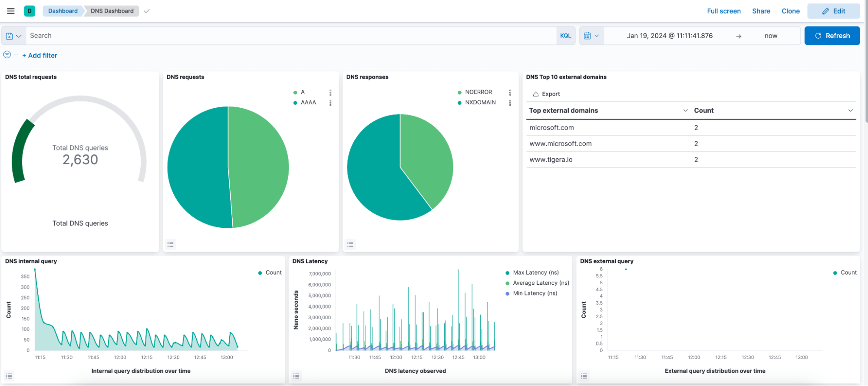868x386 pixels.
Task: Click the arrow between the date range
Action: coord(739,36)
